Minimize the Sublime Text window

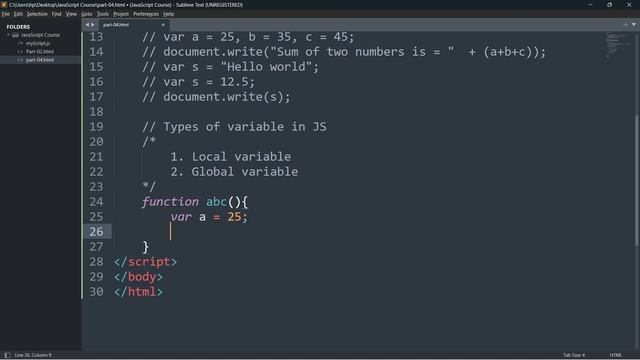590,5
